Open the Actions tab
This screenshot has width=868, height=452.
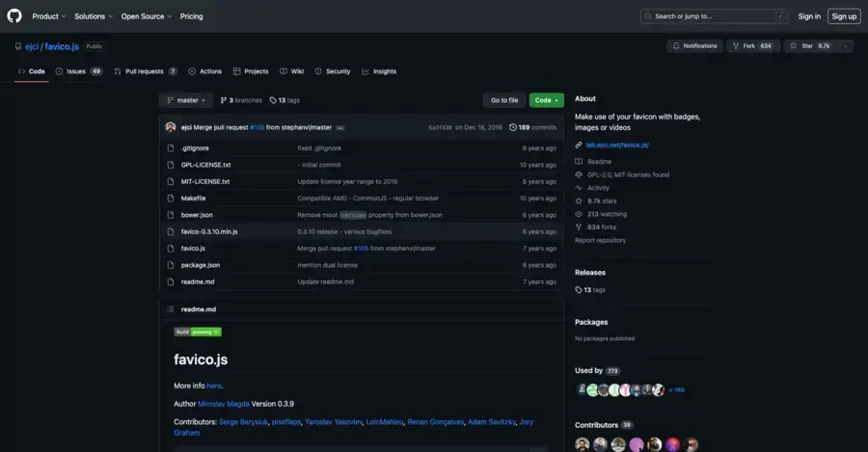click(204, 71)
